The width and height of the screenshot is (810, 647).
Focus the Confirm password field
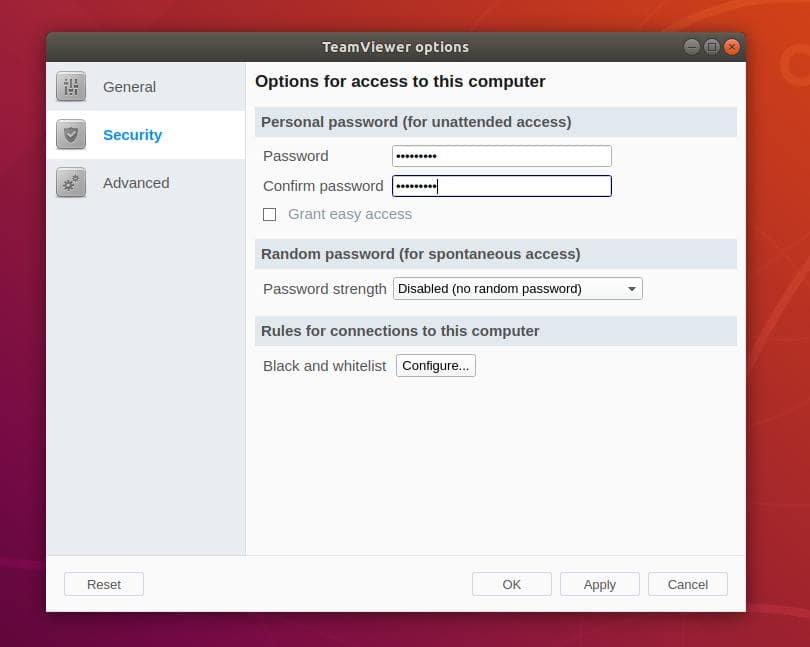point(502,186)
